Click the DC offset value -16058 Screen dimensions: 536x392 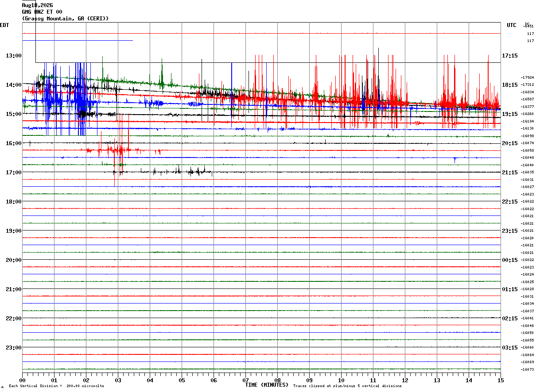pyautogui.click(x=527, y=150)
